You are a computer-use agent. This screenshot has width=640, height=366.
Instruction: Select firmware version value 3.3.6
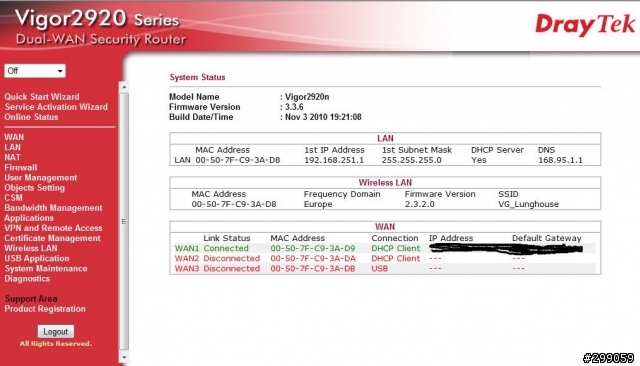coord(294,107)
